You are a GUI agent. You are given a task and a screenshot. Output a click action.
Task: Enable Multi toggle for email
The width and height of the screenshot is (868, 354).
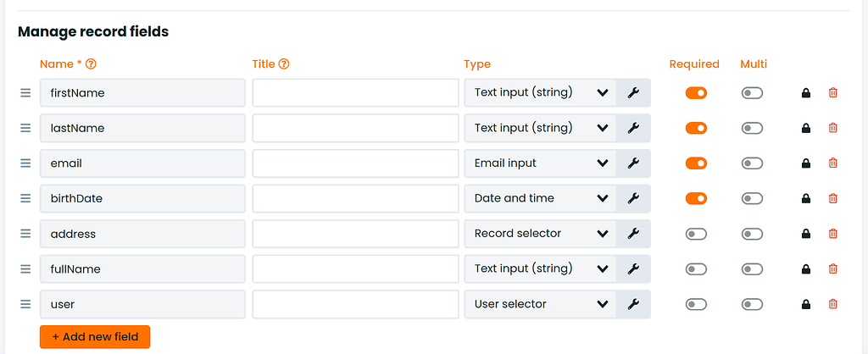pyautogui.click(x=753, y=163)
